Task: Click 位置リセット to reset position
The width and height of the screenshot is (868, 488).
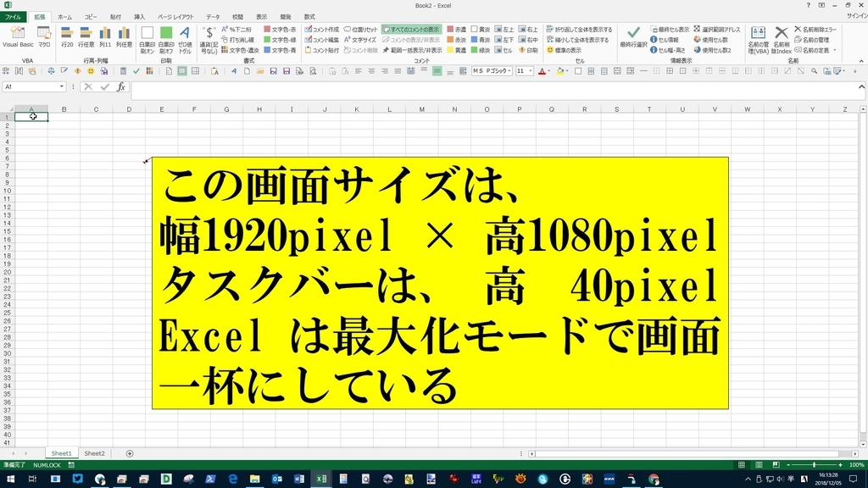Action: tap(360, 30)
